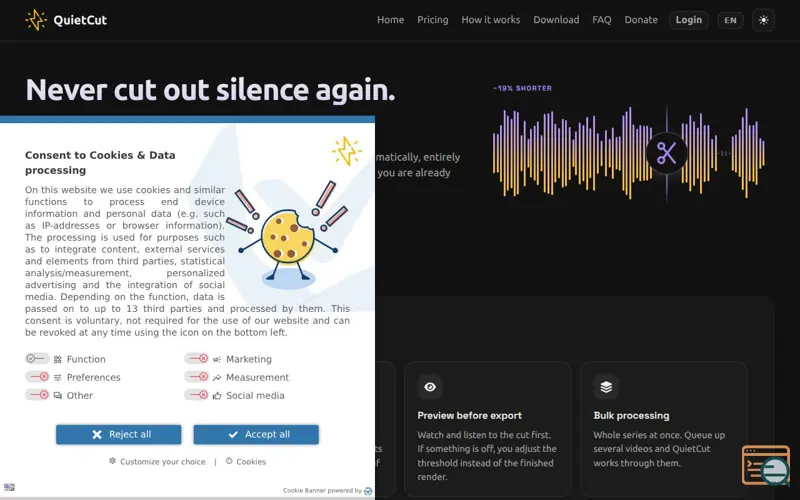
Task: Click the eye icon above Preview before export
Action: [430, 387]
